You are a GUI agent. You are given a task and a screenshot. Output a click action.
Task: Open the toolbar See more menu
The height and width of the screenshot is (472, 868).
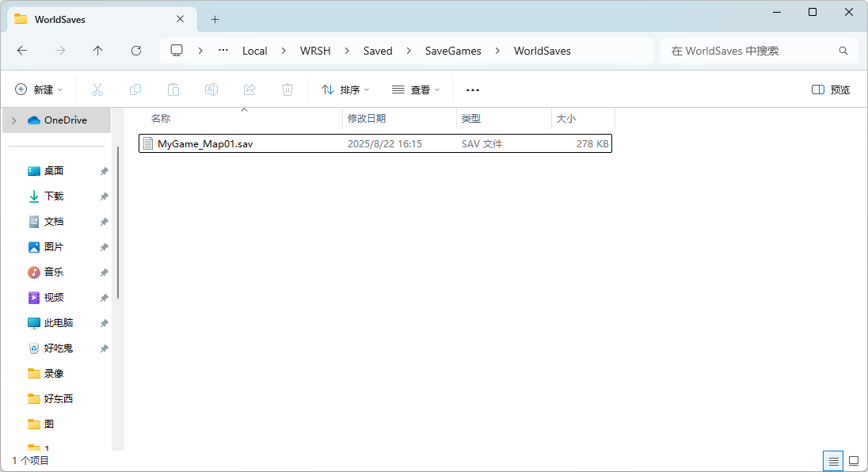pyautogui.click(x=473, y=89)
